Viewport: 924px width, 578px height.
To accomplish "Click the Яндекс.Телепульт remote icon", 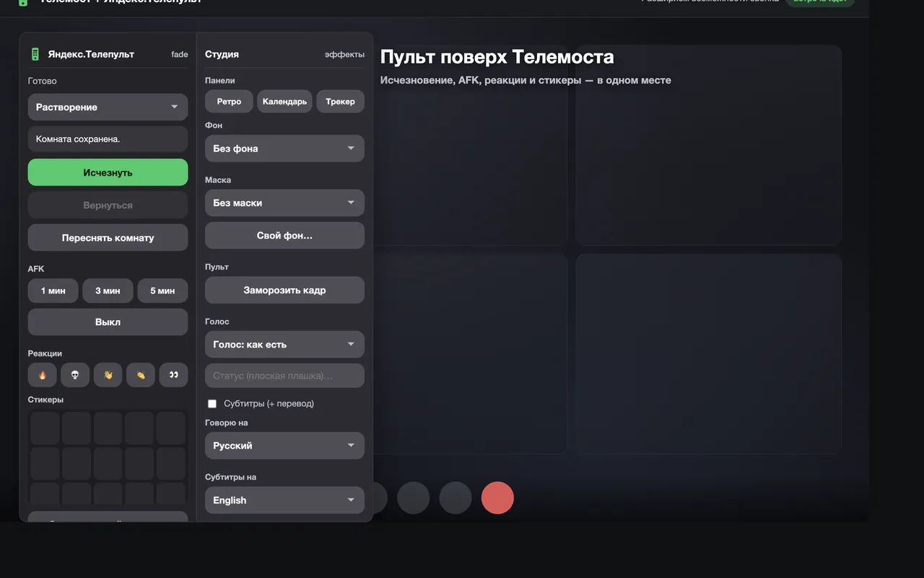I will coord(35,54).
